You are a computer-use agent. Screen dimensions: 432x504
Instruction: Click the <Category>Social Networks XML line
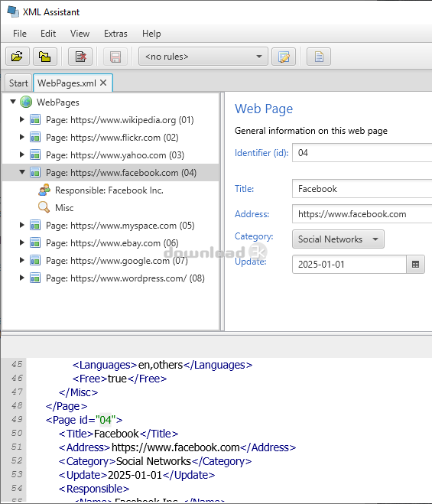(x=155, y=461)
